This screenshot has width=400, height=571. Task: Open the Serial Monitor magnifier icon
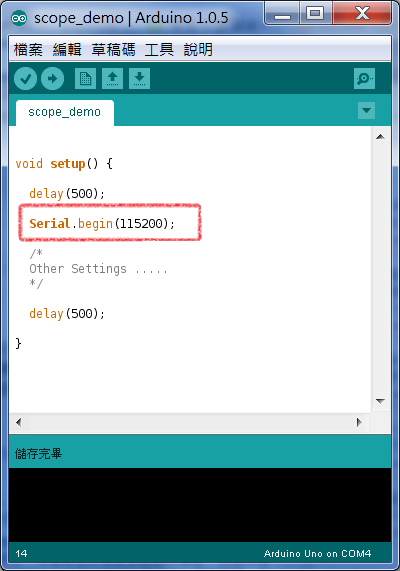click(x=364, y=78)
